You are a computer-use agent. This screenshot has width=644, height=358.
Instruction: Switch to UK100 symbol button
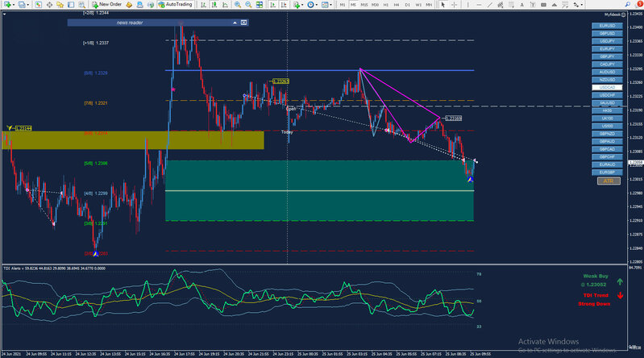(x=607, y=119)
